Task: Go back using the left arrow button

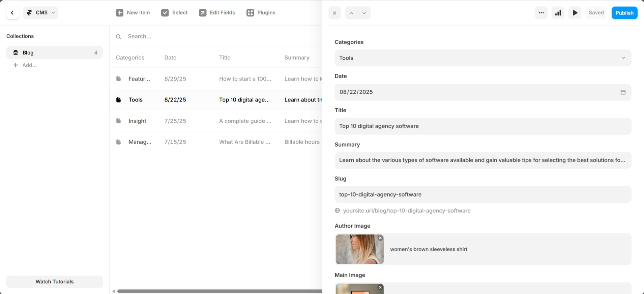Action: [12, 13]
